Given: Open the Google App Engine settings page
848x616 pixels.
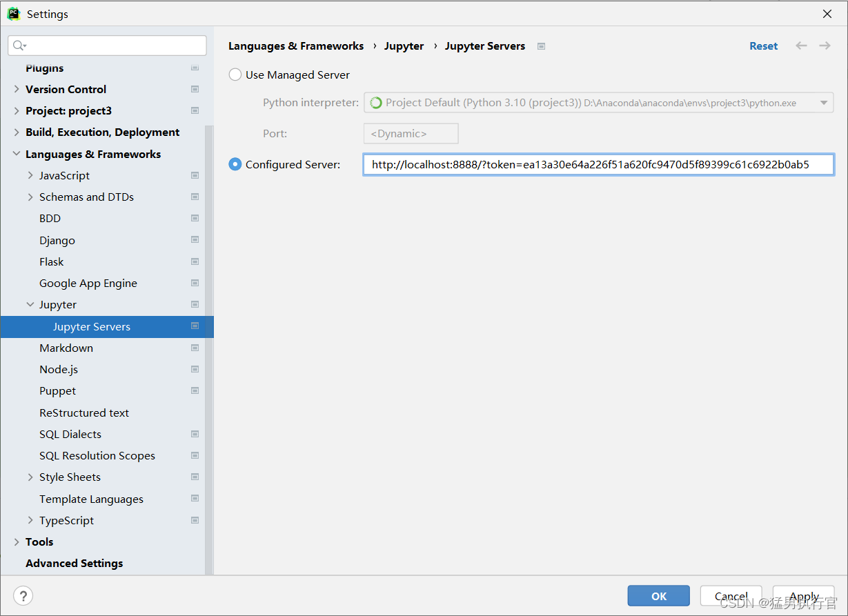Looking at the screenshot, I should pyautogui.click(x=88, y=283).
